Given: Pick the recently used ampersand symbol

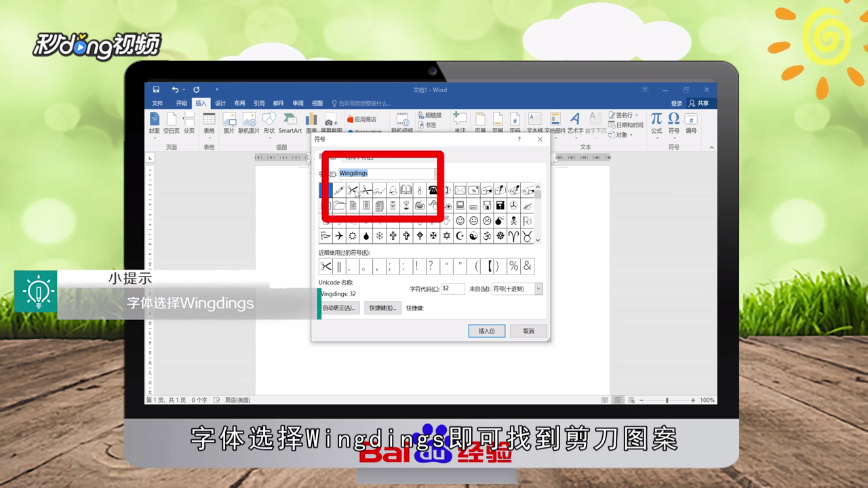Looking at the screenshot, I should tap(527, 266).
